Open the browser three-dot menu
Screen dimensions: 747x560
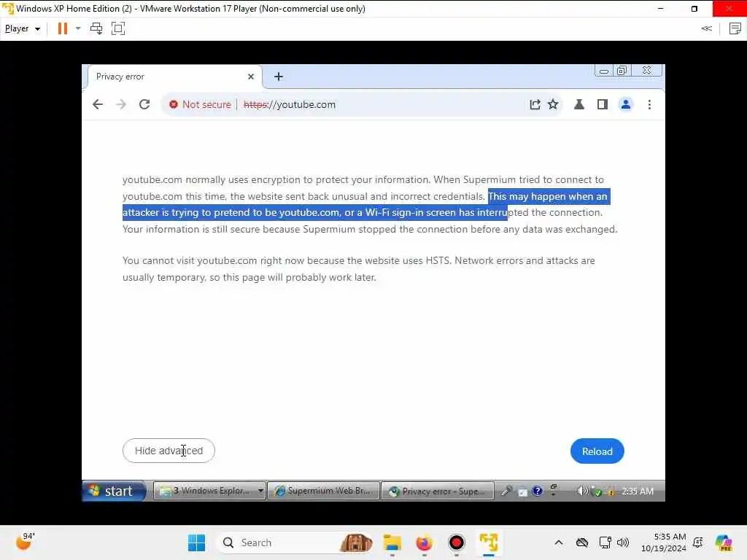coord(649,104)
